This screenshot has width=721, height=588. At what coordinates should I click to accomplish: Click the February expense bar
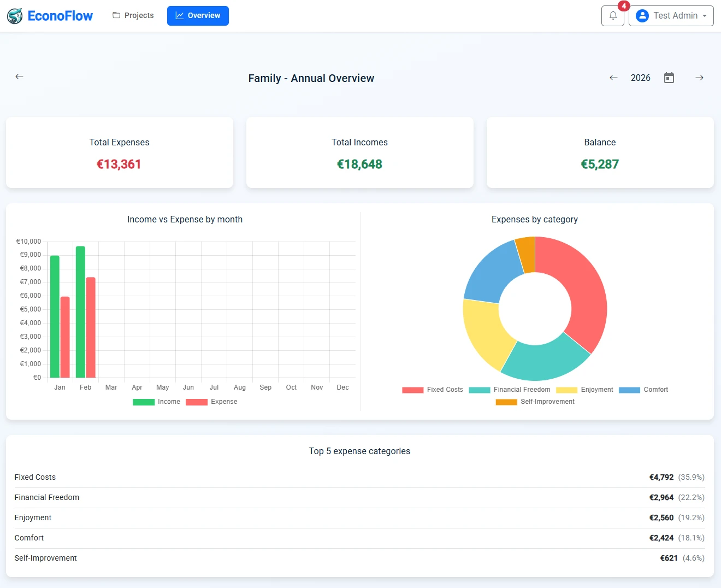[91, 327]
